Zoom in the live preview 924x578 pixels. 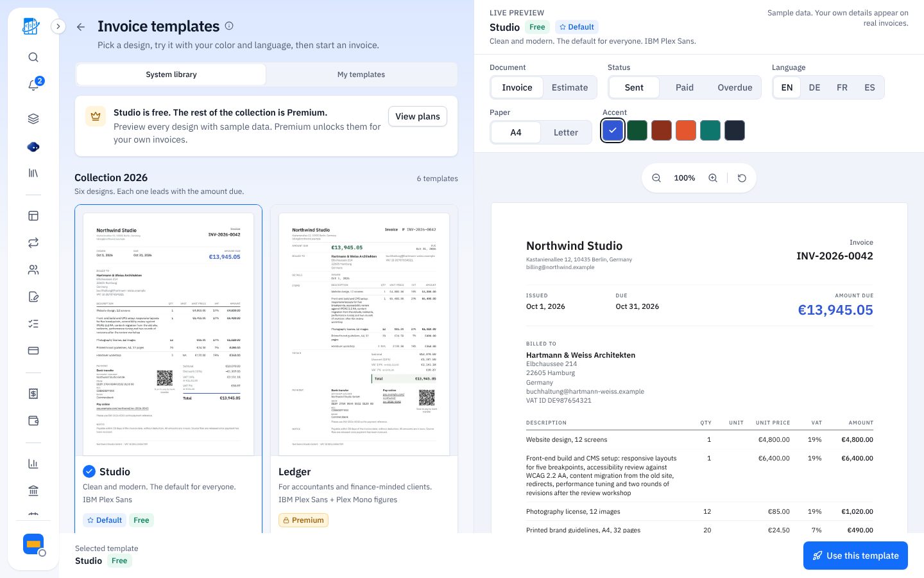click(713, 178)
